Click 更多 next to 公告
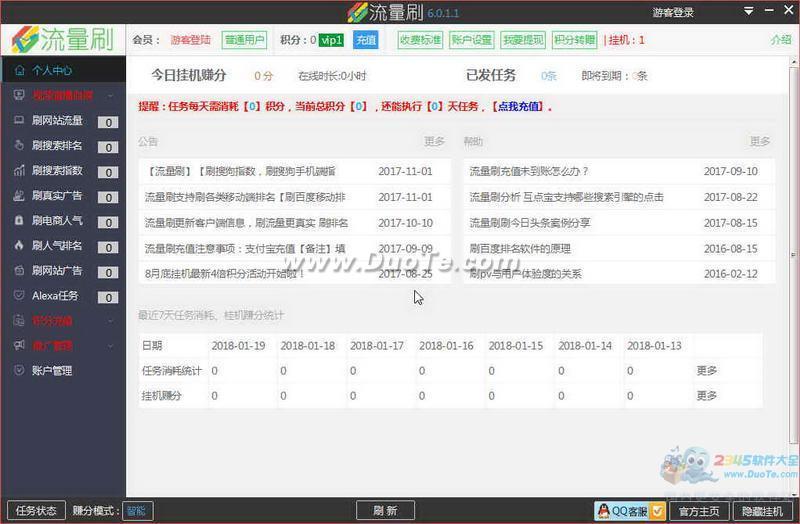Image resolution: width=800 pixels, height=524 pixels. [434, 141]
